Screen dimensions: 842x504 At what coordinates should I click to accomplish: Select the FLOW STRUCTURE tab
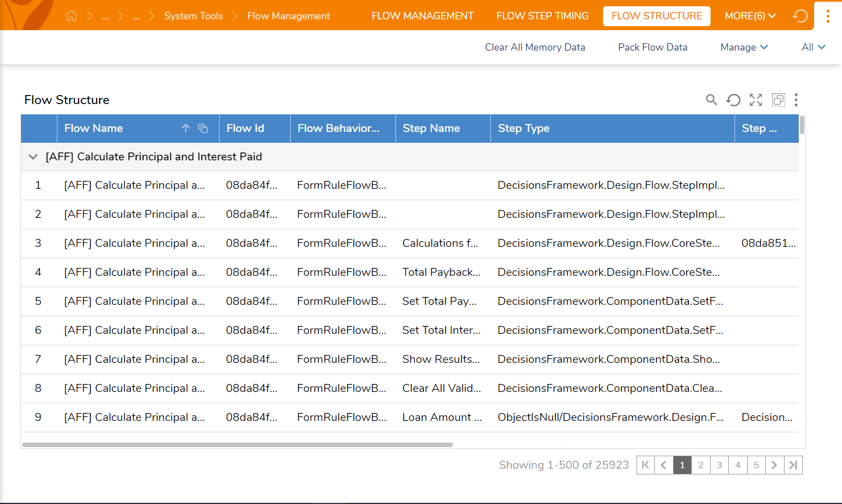(657, 16)
